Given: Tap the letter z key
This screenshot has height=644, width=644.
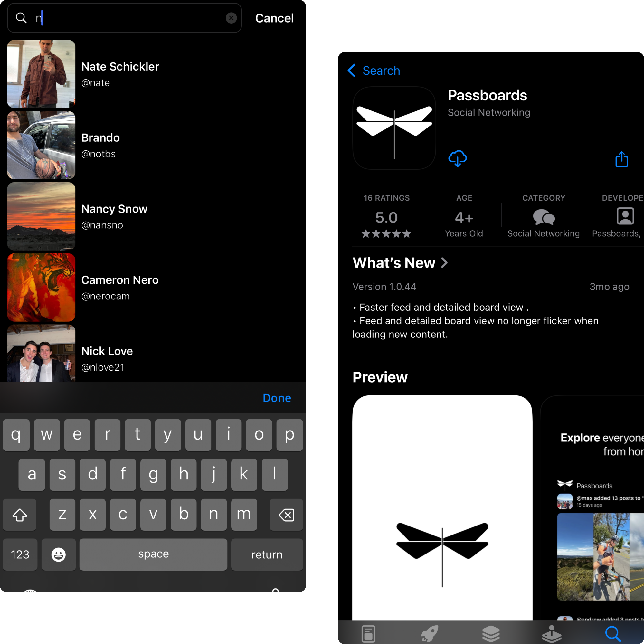Looking at the screenshot, I should [x=62, y=514].
